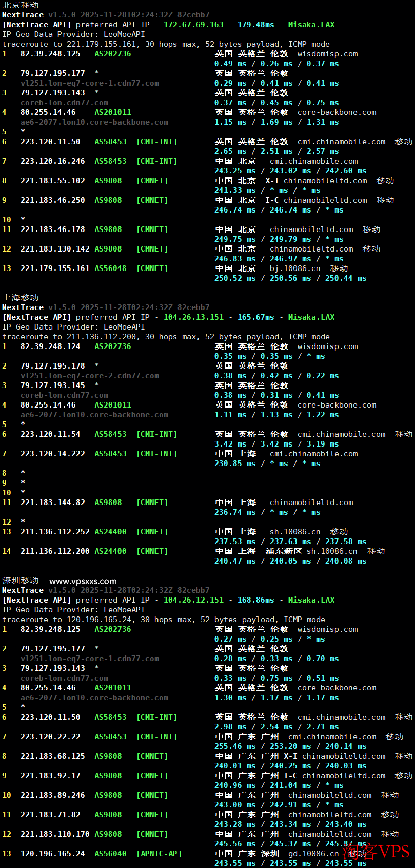The width and height of the screenshot is (415, 868).
Task: Click the [APNIC-AP] tag
Action: pos(159,854)
